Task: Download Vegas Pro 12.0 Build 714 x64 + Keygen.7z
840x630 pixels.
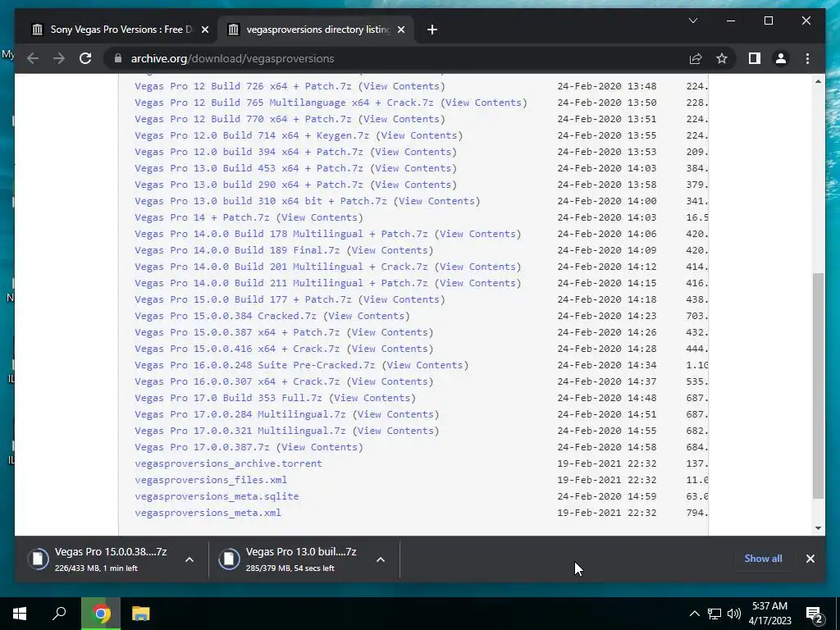Action: [252, 135]
